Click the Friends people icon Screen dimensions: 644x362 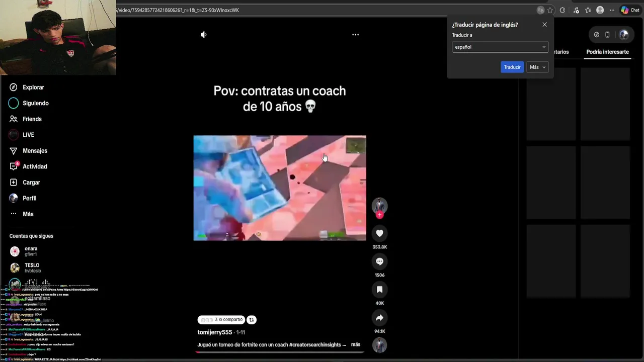tap(14, 119)
